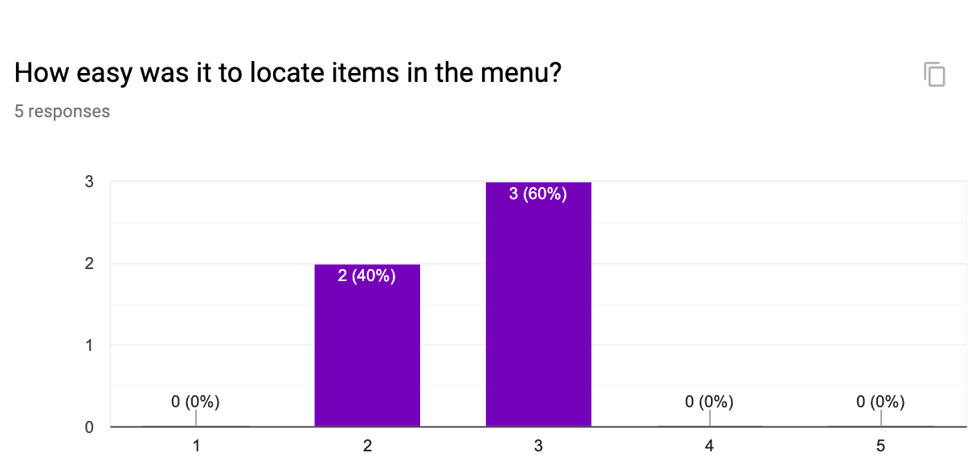This screenshot has height=465, width=980.
Task: Click the "3 (60%)" bar label
Action: [x=538, y=194]
